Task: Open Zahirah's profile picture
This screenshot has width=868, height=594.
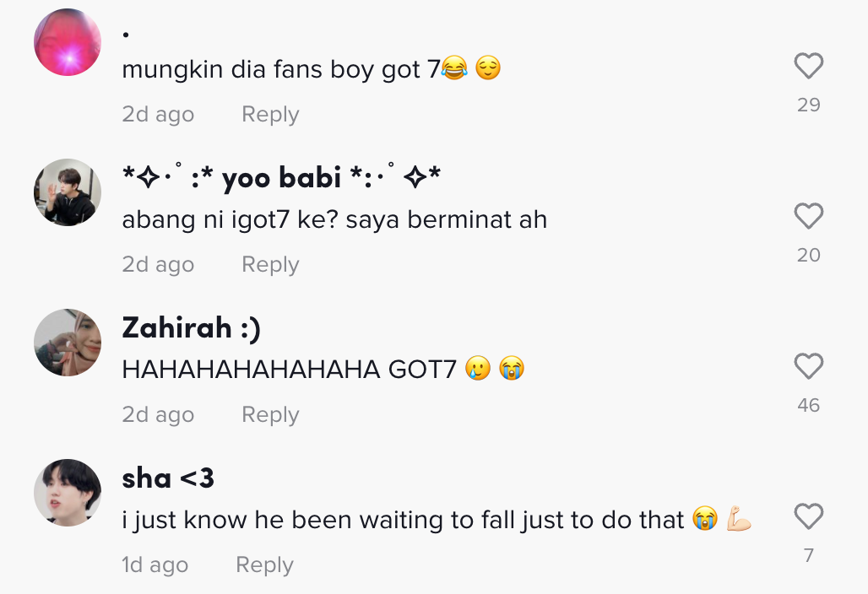Action: tap(68, 343)
